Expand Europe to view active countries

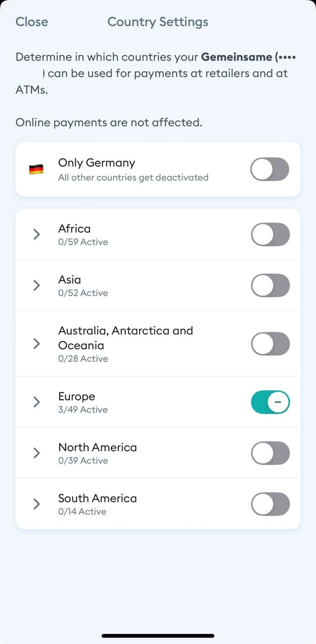pos(36,402)
